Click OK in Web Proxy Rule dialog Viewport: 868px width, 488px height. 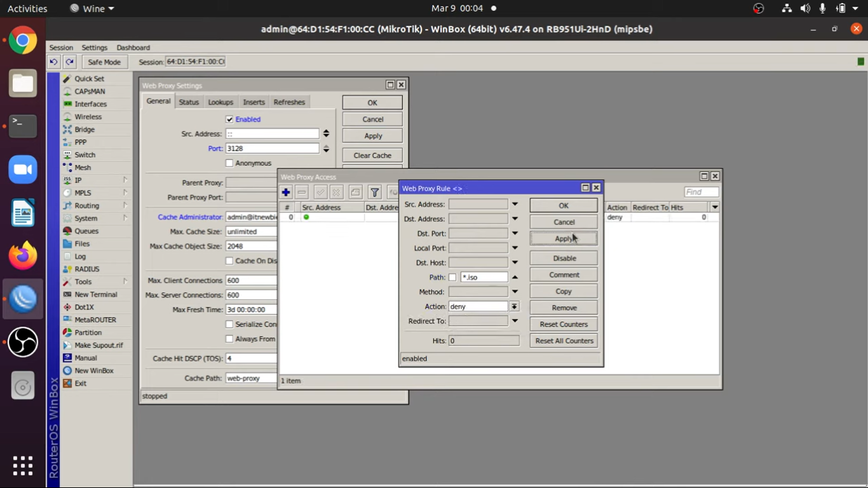pos(564,206)
